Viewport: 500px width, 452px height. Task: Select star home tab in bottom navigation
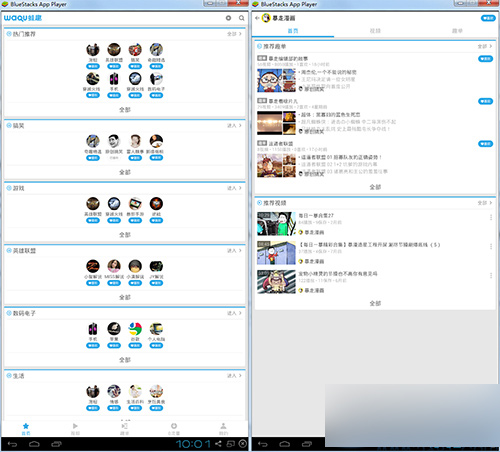(x=26, y=429)
